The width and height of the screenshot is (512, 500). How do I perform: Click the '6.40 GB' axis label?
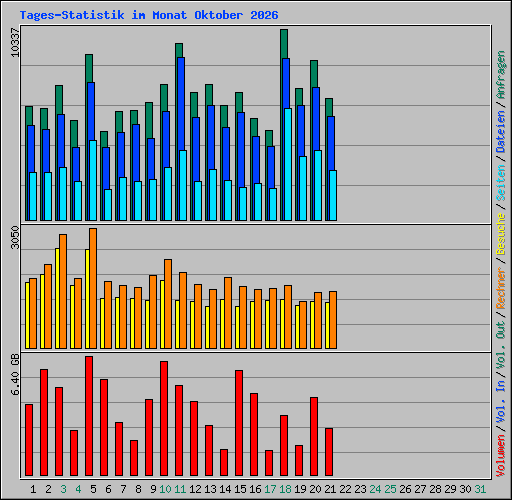coord(15,374)
